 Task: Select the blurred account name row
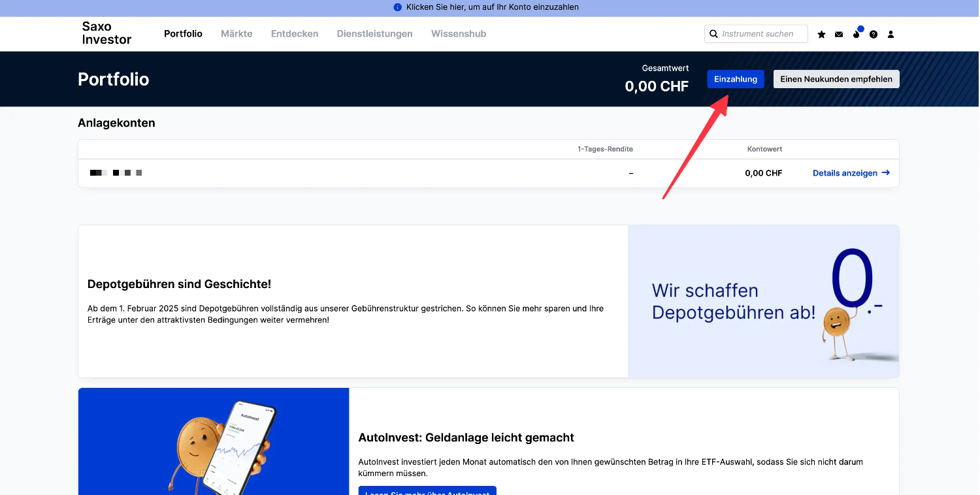489,173
